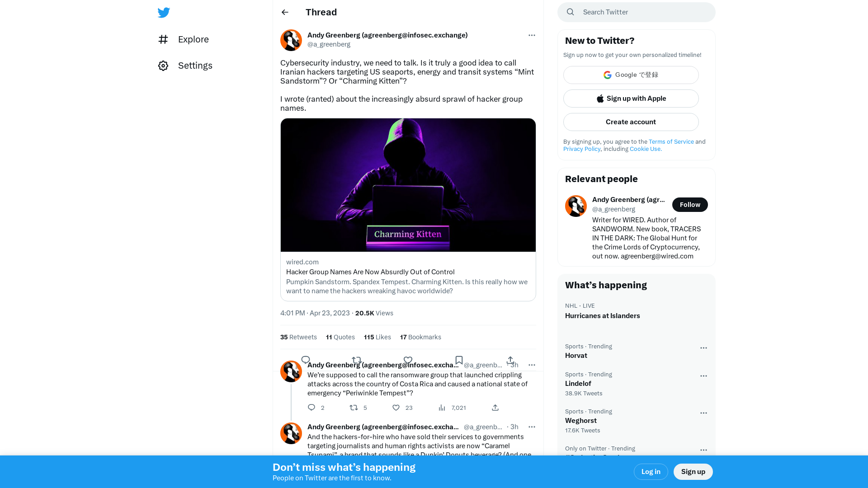
Task: Click the search icon in toolbar
Action: click(x=571, y=12)
